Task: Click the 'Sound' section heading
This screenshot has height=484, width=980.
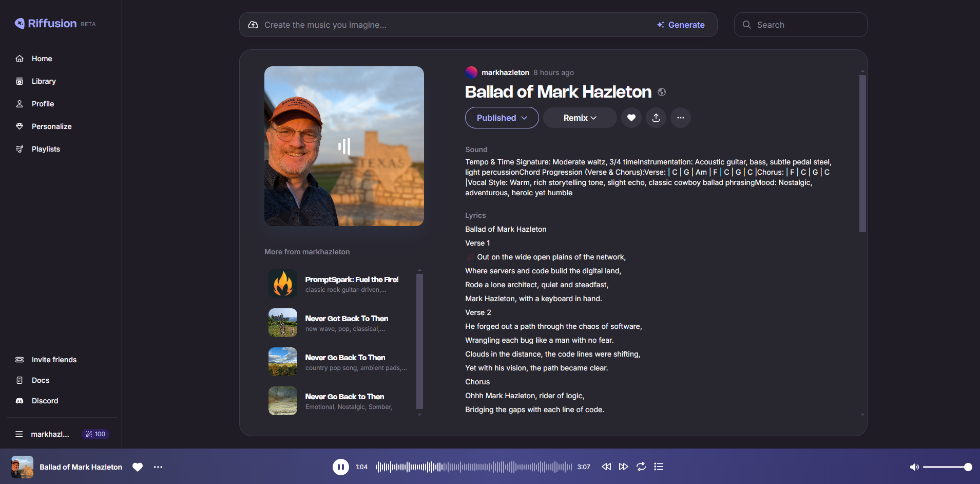Action: pyautogui.click(x=476, y=150)
